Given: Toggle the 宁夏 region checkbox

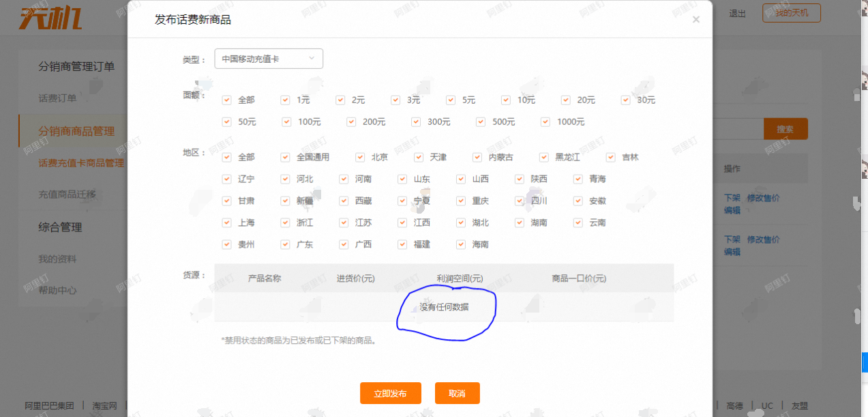Looking at the screenshot, I should tap(402, 201).
